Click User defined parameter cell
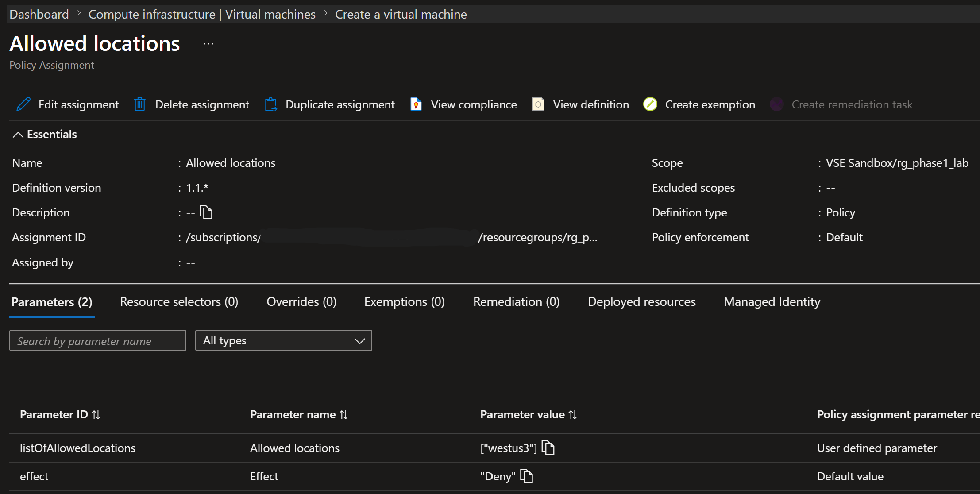Screen dimensions: 980x494 click(x=877, y=448)
